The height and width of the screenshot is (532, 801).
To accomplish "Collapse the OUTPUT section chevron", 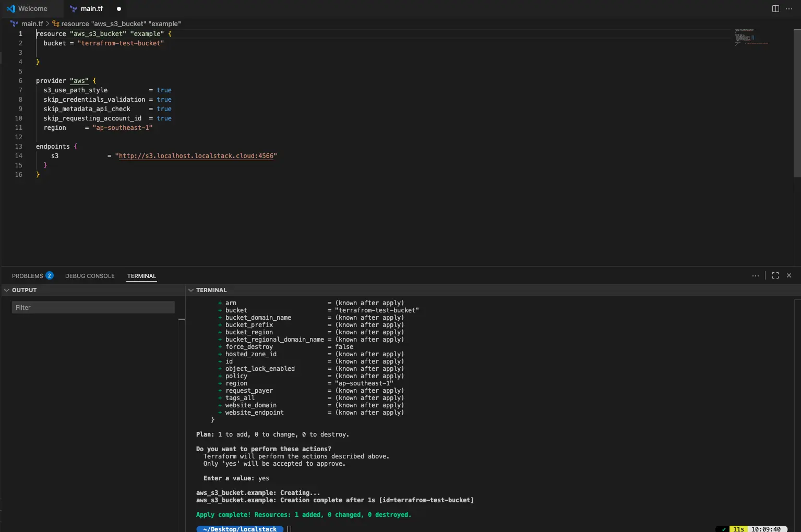I will click(7, 290).
